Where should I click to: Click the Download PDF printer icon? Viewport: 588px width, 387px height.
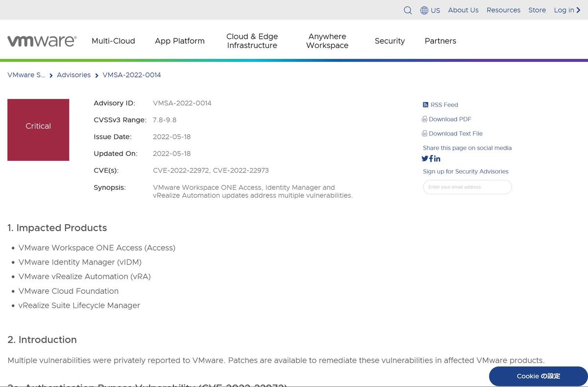pyautogui.click(x=424, y=119)
